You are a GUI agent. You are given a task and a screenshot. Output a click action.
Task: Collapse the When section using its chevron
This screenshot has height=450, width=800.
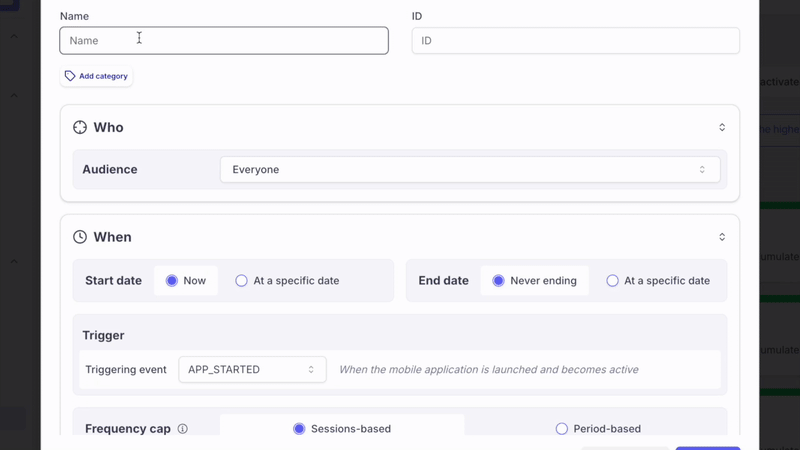pyautogui.click(x=722, y=237)
